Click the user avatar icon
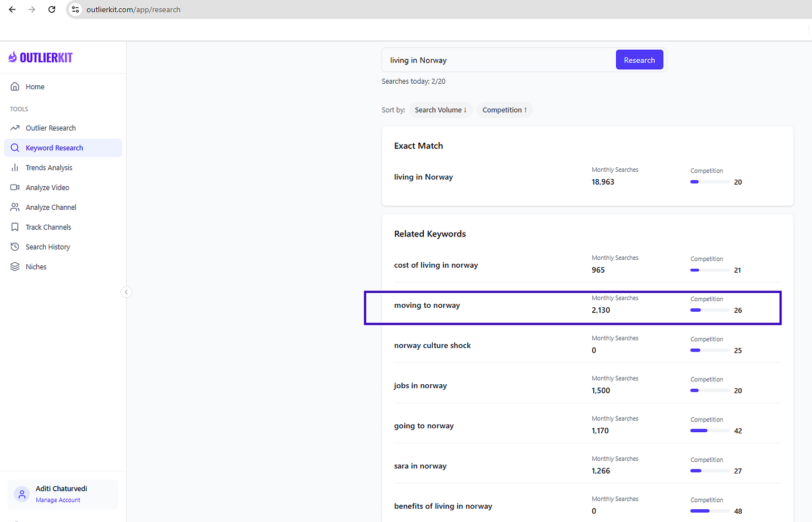812x522 pixels. (22, 494)
